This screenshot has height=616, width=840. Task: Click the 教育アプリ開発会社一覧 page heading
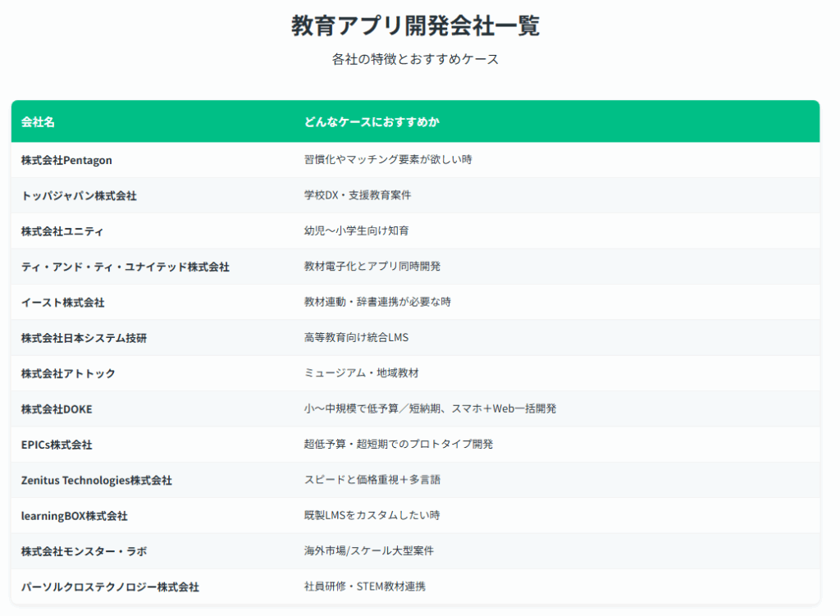[x=415, y=25]
